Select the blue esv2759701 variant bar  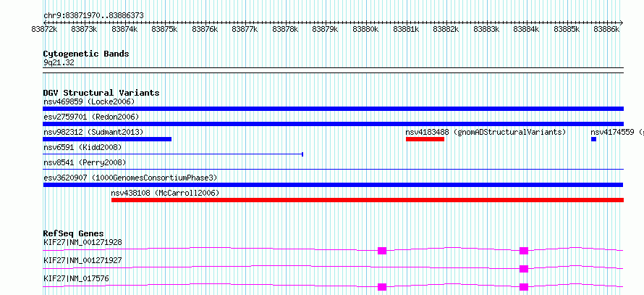(x=334, y=124)
